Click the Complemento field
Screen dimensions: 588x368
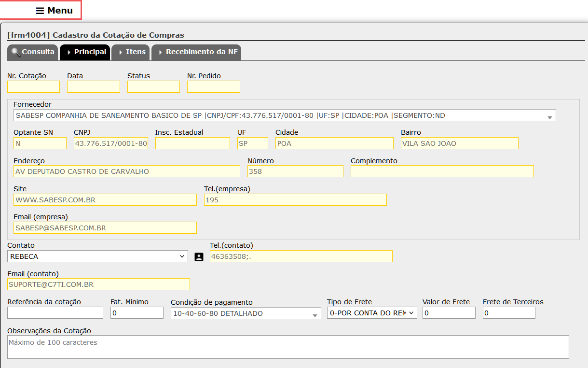[x=442, y=171]
